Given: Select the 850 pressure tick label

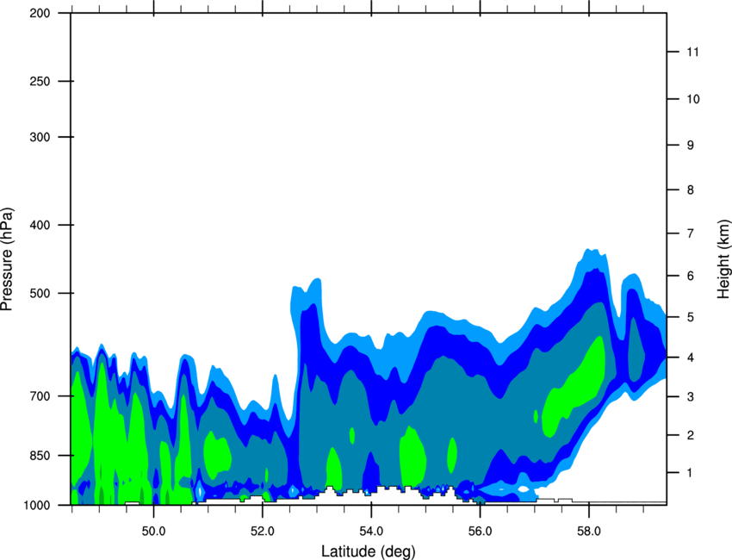Looking at the screenshot, I should click(40, 456).
